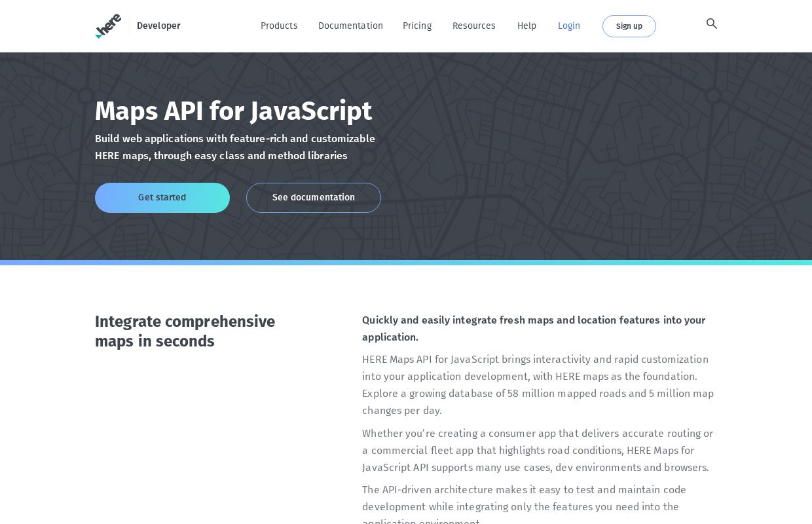This screenshot has height=524, width=812.
Task: Click the Login link
Action: 569,26
